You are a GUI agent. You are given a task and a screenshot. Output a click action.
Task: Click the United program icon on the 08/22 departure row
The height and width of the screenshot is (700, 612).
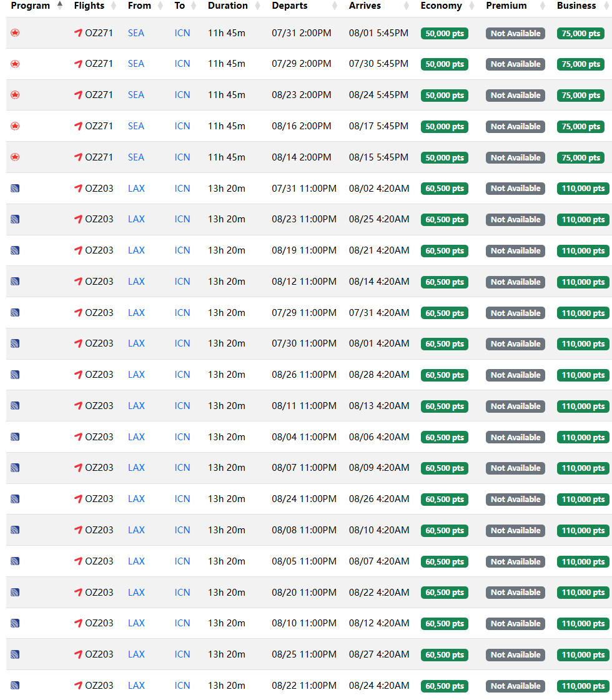pyautogui.click(x=15, y=686)
